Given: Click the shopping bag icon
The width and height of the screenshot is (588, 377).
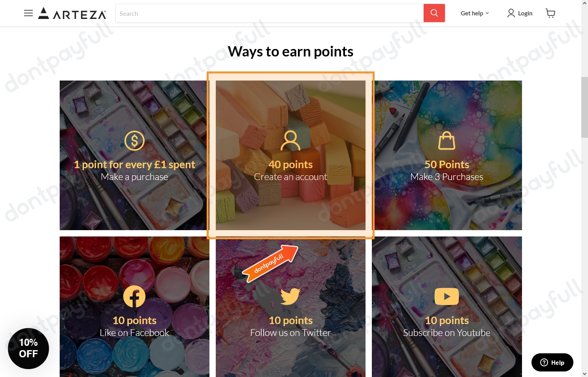Looking at the screenshot, I should (447, 141).
